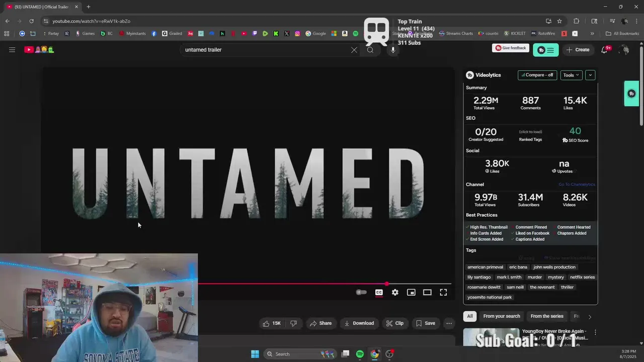Screen dimensions: 644x362
Task: Reload the page in Chrome
Action: click(31, 21)
